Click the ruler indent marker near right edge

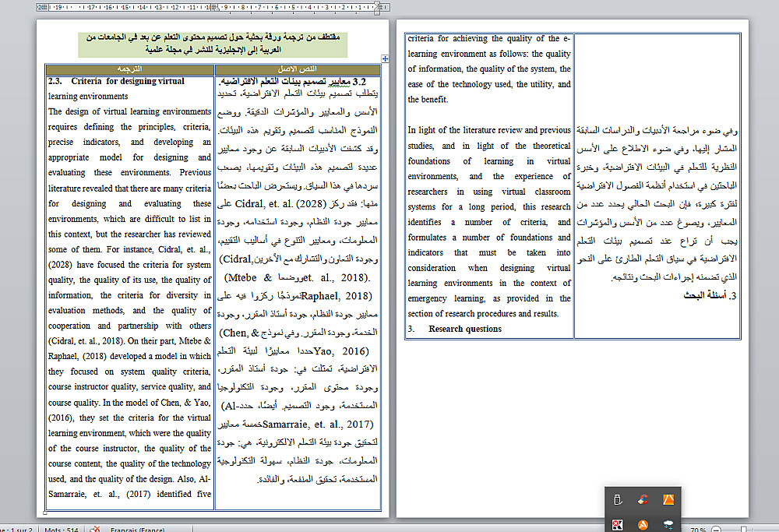(x=378, y=8)
